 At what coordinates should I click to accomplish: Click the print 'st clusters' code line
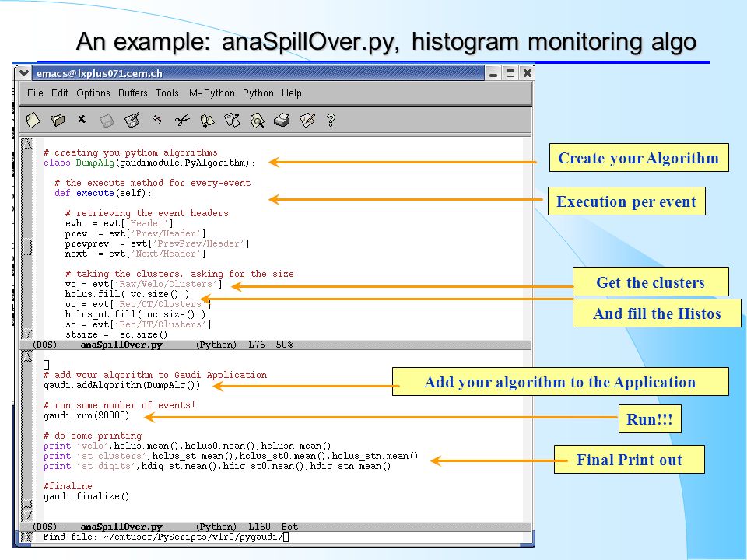(230, 456)
